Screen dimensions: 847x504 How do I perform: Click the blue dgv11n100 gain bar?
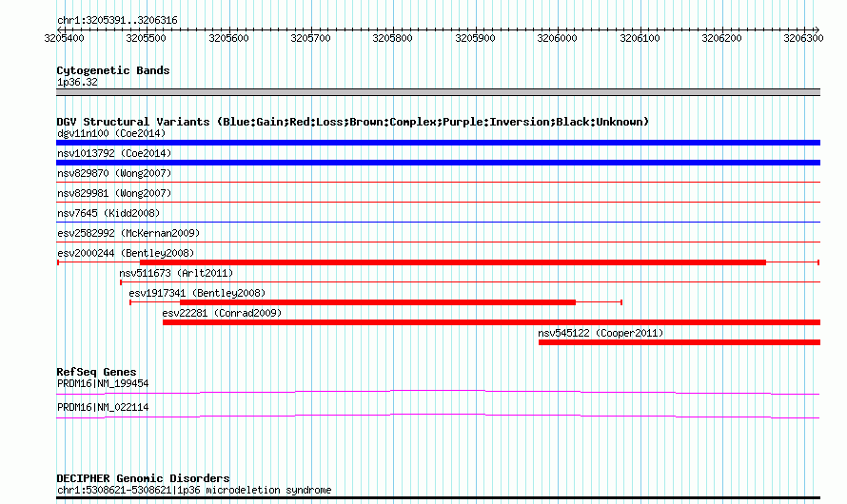coord(438,143)
